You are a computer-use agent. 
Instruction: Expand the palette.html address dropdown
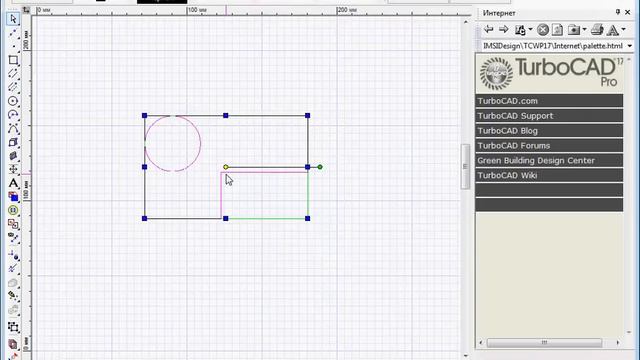629,46
